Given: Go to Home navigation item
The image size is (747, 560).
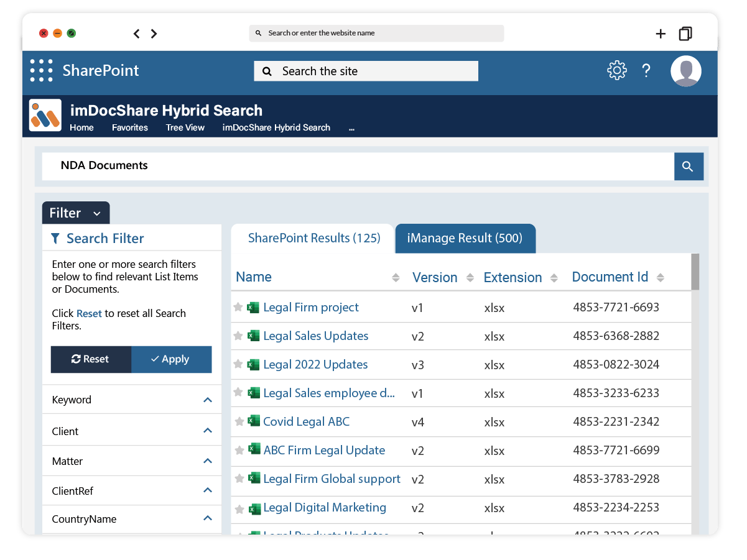Looking at the screenshot, I should coord(81,127).
